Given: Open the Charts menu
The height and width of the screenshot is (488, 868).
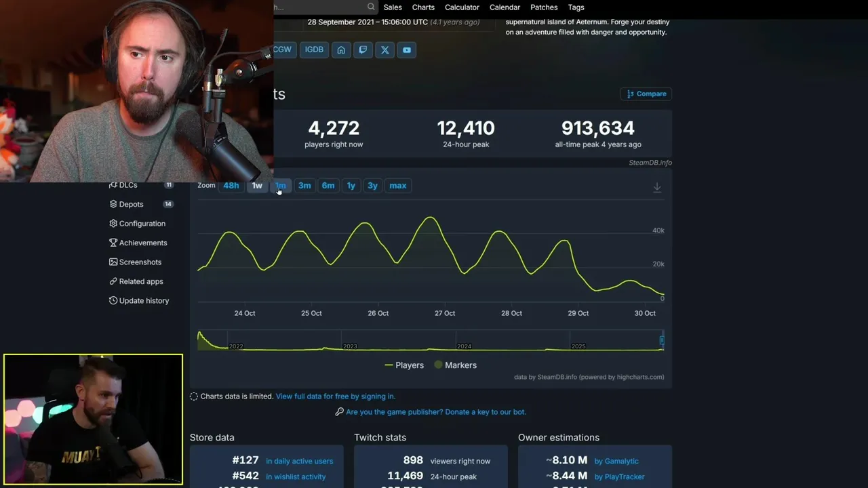Looking at the screenshot, I should [x=423, y=7].
